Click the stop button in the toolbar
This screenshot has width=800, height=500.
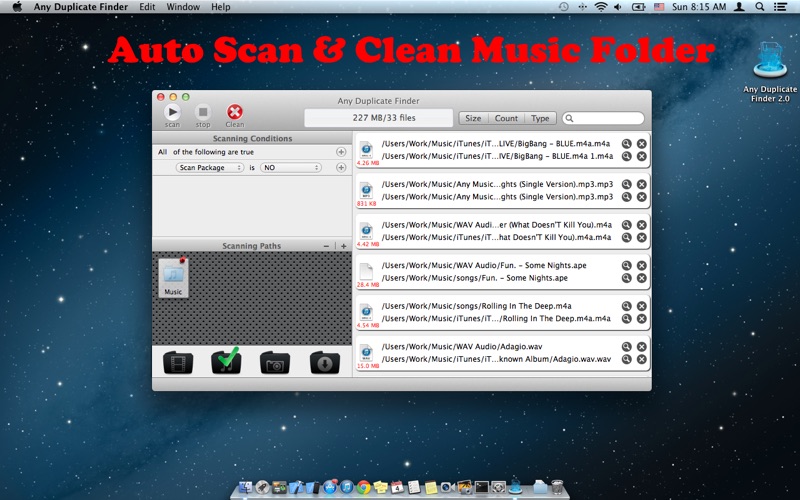coord(203,112)
